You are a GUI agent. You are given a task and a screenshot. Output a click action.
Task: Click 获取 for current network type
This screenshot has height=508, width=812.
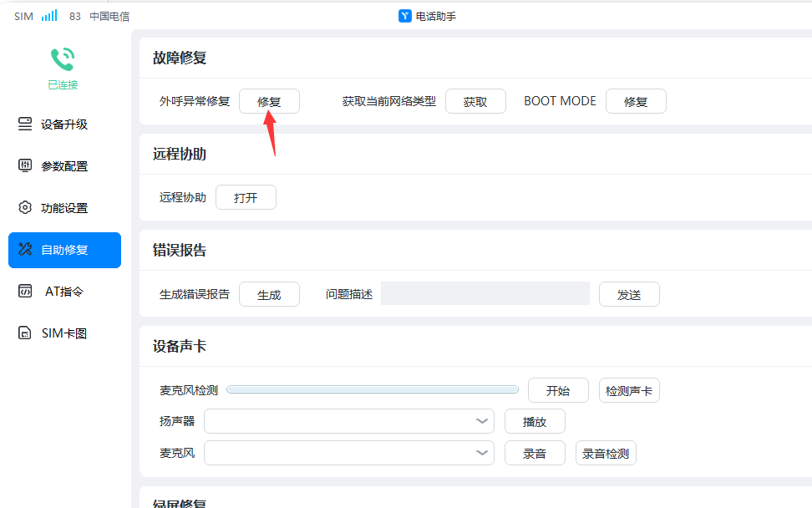[475, 101]
